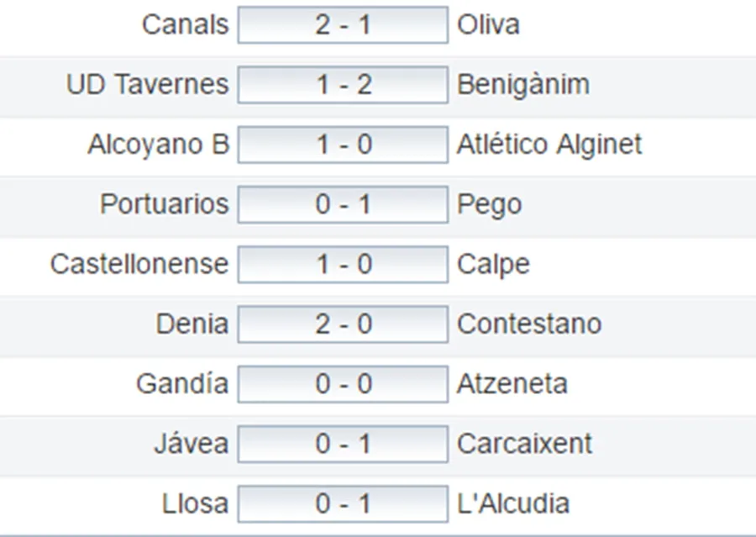This screenshot has width=756, height=537.
Task: Click the Portuarios team name
Action: (x=165, y=204)
